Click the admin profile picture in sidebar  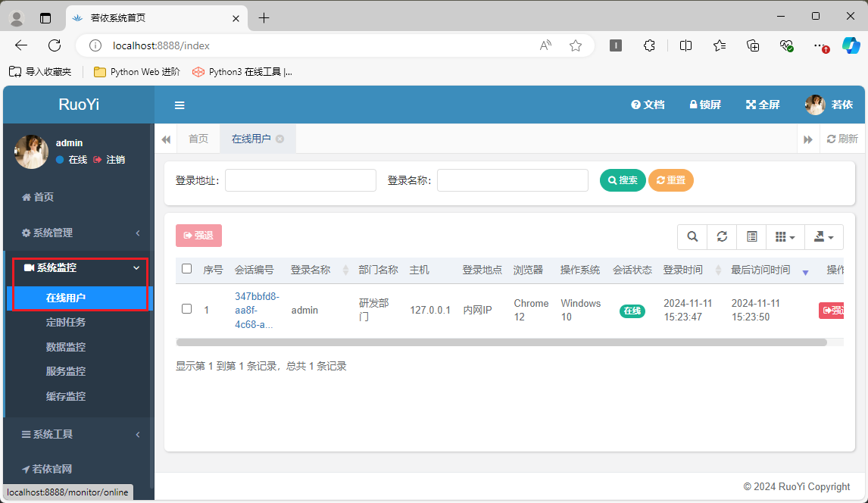[x=31, y=152]
